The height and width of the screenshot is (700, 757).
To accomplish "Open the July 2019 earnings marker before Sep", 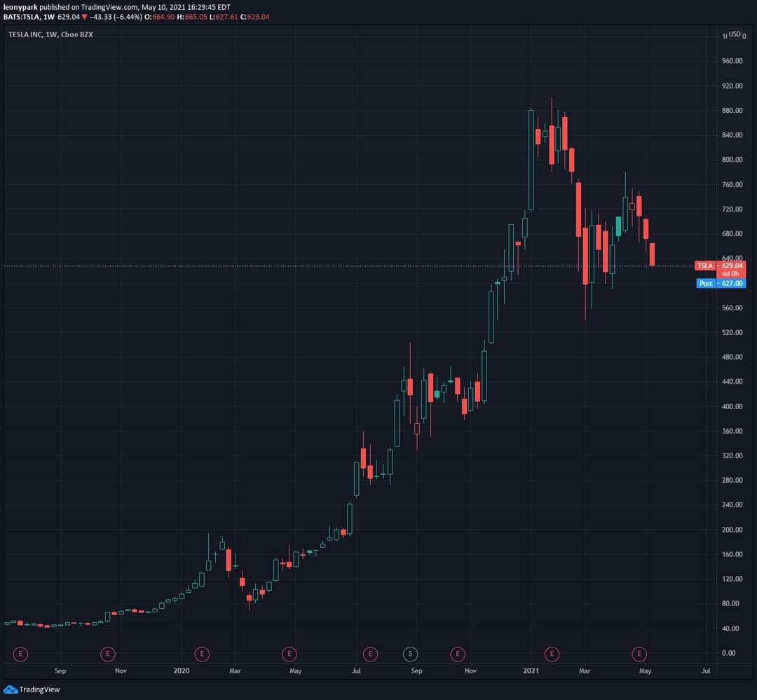I will 20,654.
